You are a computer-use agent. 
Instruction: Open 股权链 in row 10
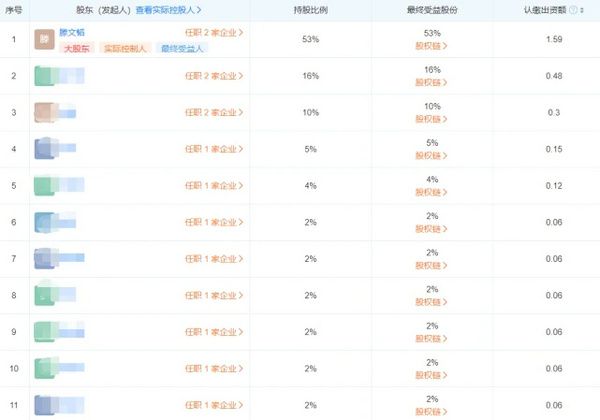pos(431,375)
